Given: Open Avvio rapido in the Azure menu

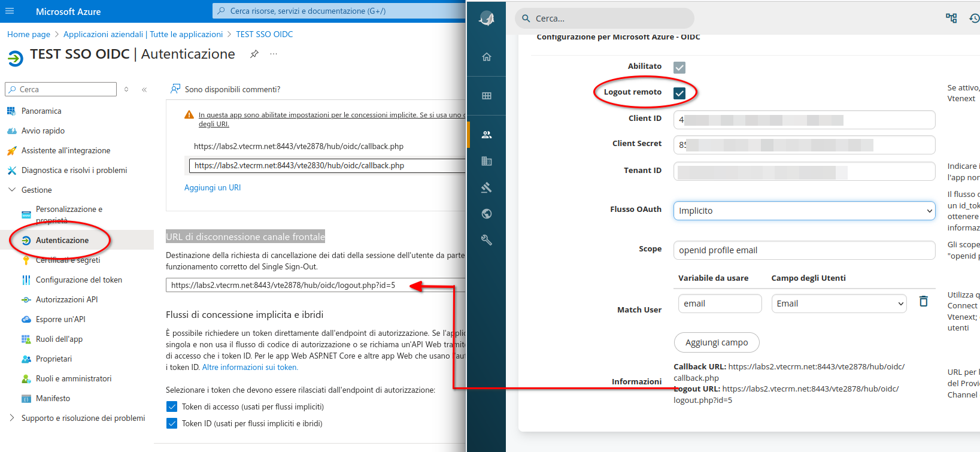Looking at the screenshot, I should 43,131.
